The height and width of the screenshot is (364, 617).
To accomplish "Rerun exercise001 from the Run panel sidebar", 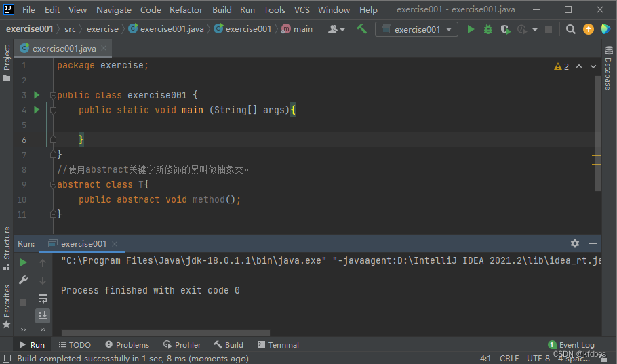I will point(24,262).
